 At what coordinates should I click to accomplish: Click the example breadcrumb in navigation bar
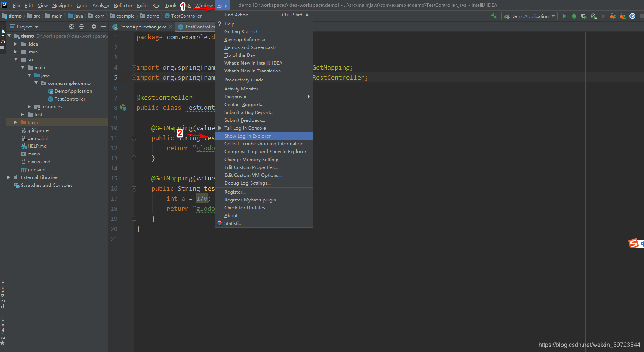tap(122, 16)
